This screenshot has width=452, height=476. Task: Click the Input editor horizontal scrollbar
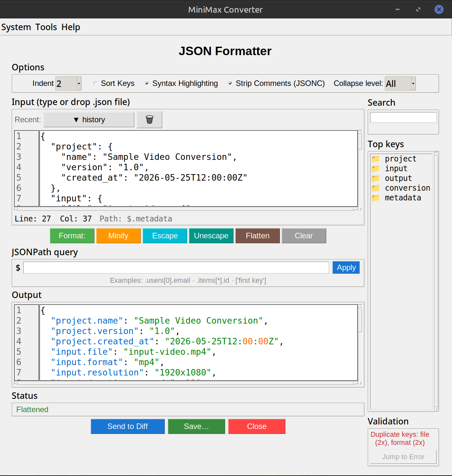coord(186,209)
